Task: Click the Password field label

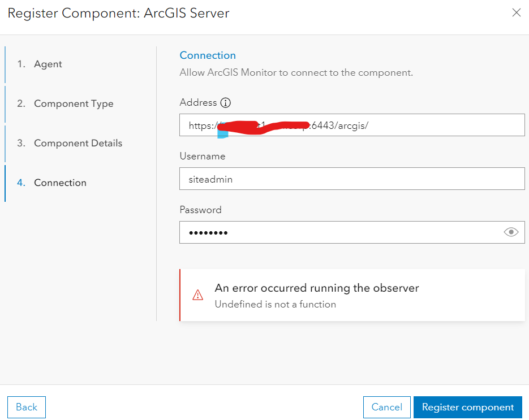Action: pyautogui.click(x=200, y=210)
